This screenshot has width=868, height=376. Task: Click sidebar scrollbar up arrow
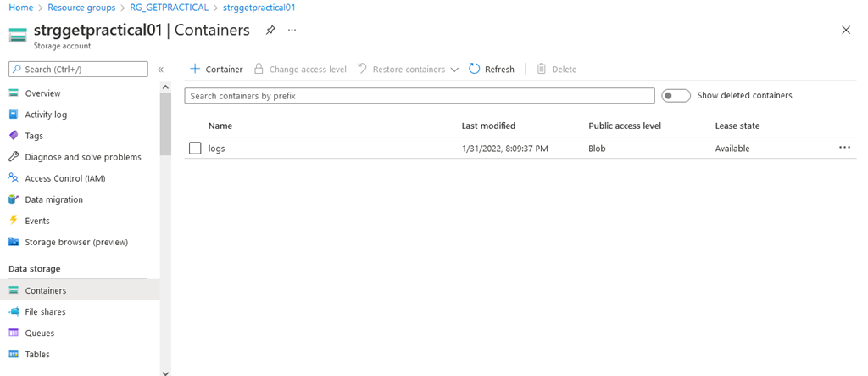coord(165,87)
